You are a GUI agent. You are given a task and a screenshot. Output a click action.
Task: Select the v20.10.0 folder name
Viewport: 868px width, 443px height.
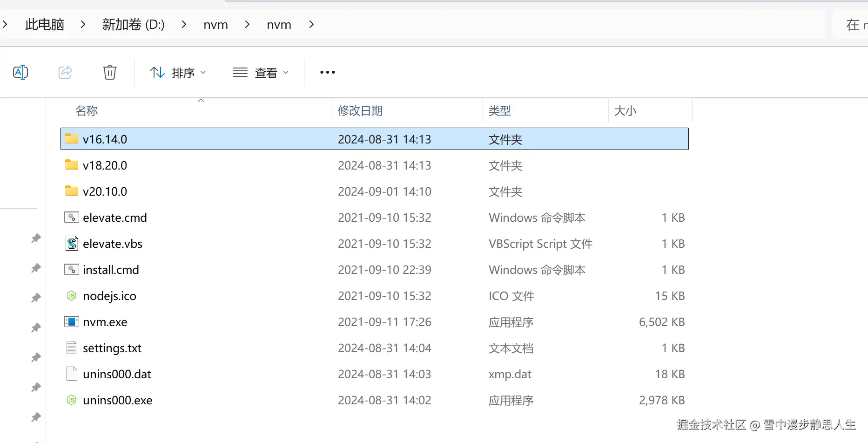105,191
